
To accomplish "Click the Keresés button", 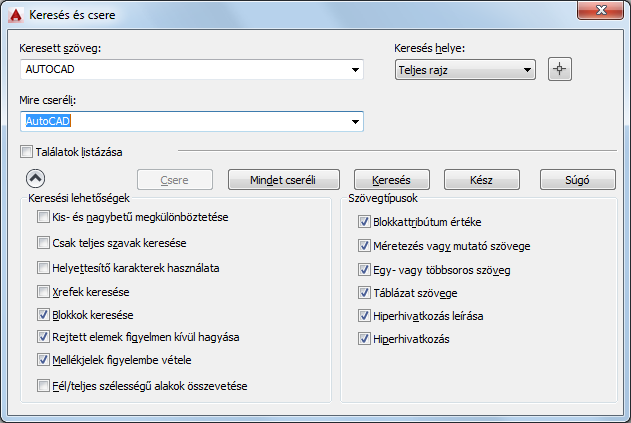I will pos(392,180).
